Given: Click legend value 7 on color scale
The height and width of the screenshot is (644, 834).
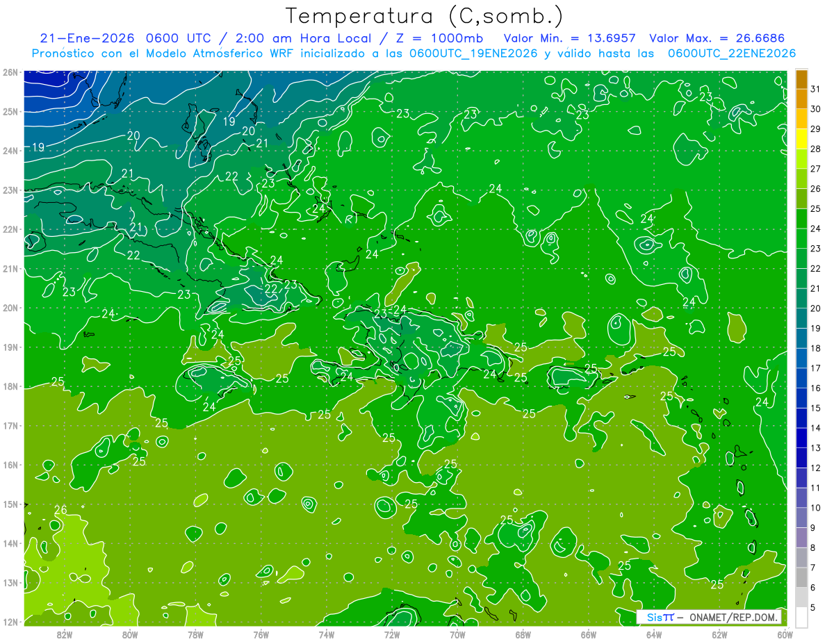Looking at the screenshot, I should 814,568.
